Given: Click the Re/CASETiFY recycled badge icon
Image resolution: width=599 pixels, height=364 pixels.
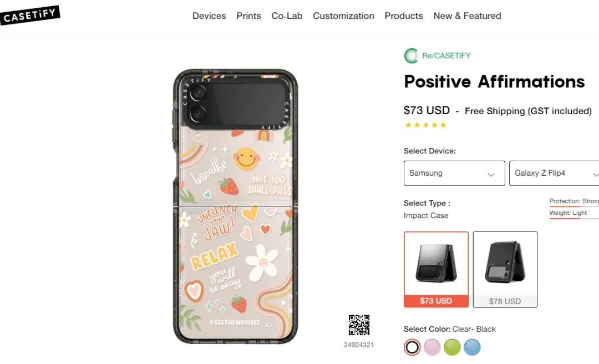Looking at the screenshot, I should tap(409, 55).
